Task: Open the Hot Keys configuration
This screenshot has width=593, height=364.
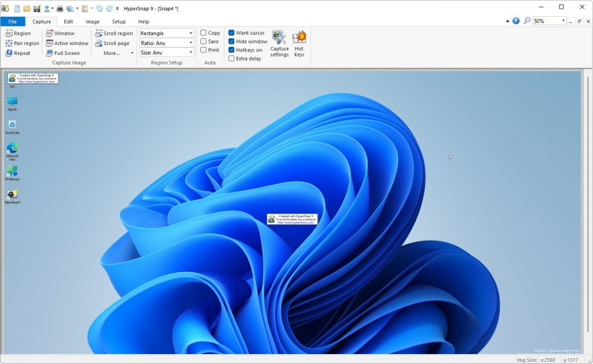Action: click(x=299, y=44)
